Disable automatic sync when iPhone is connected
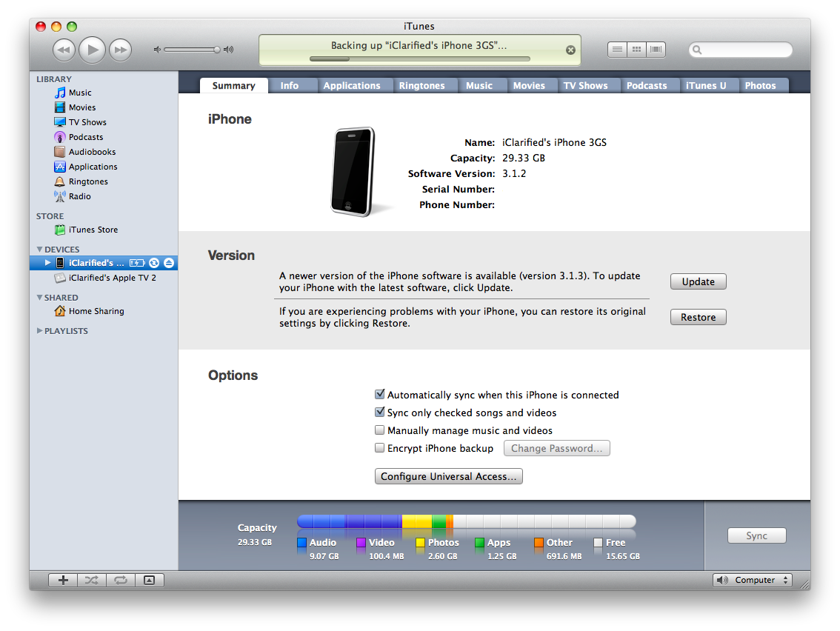The image size is (840, 631). click(380, 395)
